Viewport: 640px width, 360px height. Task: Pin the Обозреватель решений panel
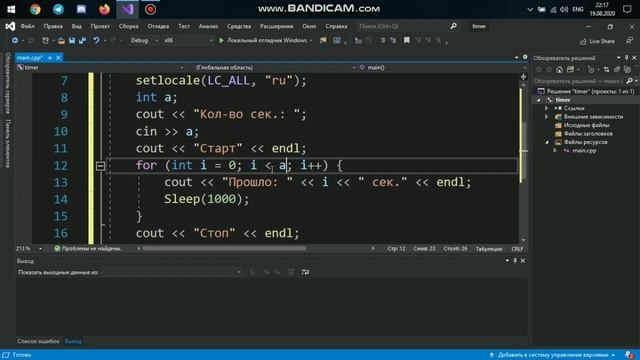627,58
